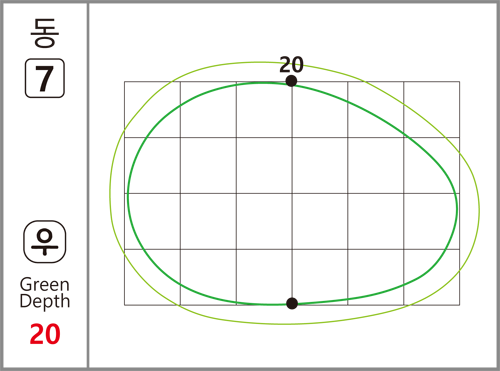Screen dimensions: 500x371
Task: Click the center vertical line between the dots
Action: (x=292, y=192)
